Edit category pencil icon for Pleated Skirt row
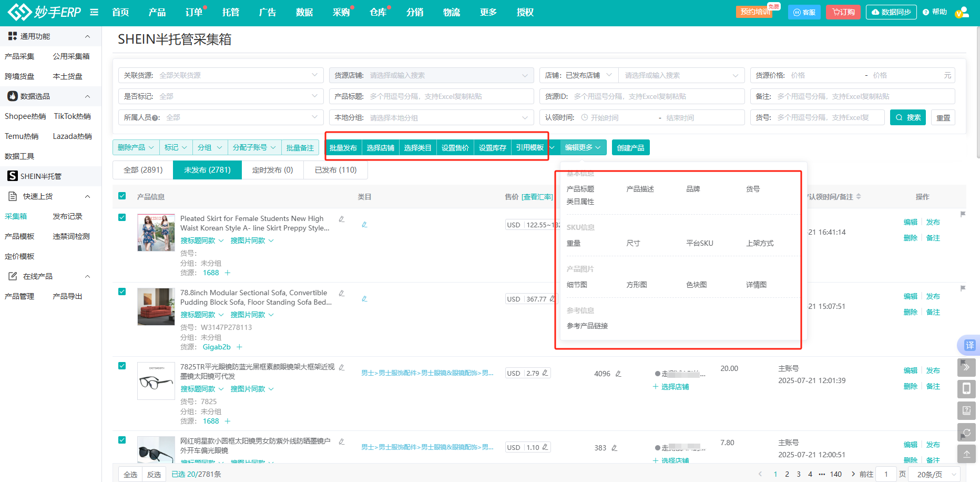This screenshot has height=482, width=980. pos(364,225)
